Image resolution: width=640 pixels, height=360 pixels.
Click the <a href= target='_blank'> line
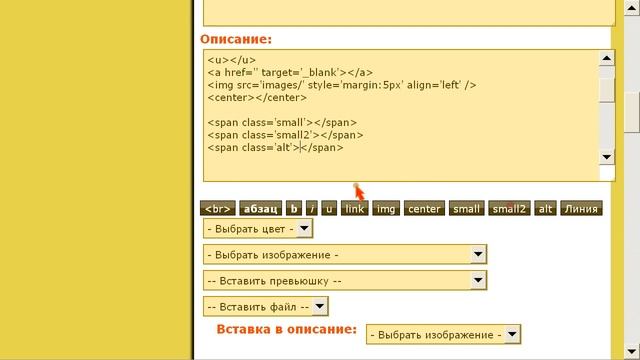290,72
